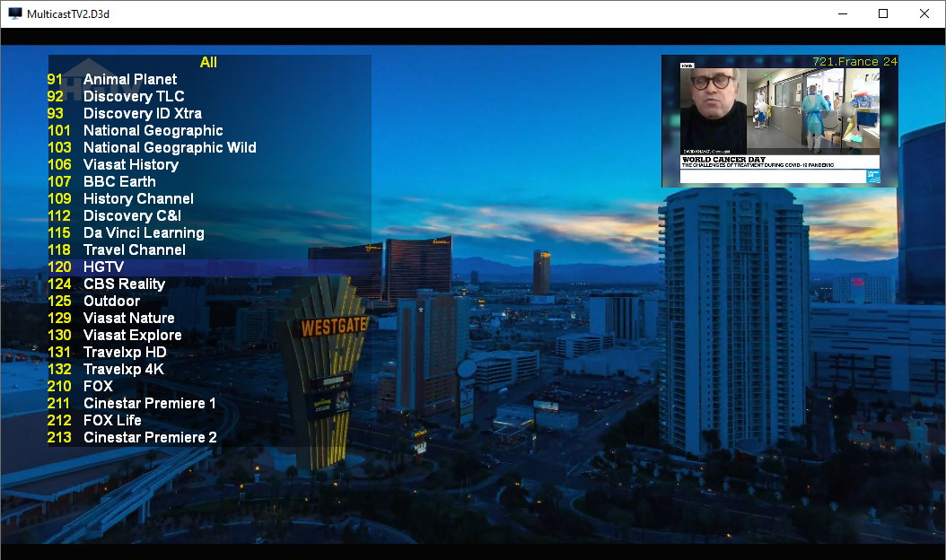This screenshot has width=946, height=560.
Task: Select channel 131 Travelxp HD
Action: [209, 352]
